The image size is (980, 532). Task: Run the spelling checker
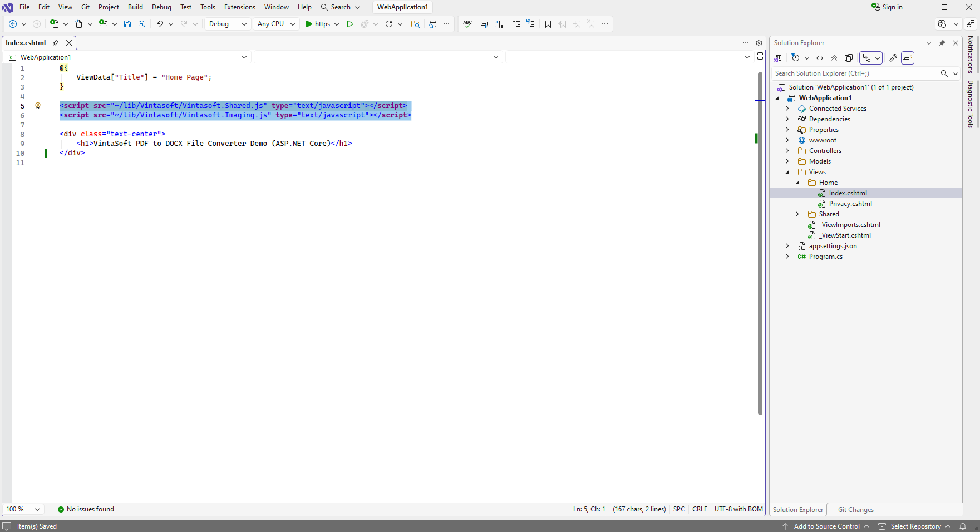467,24
